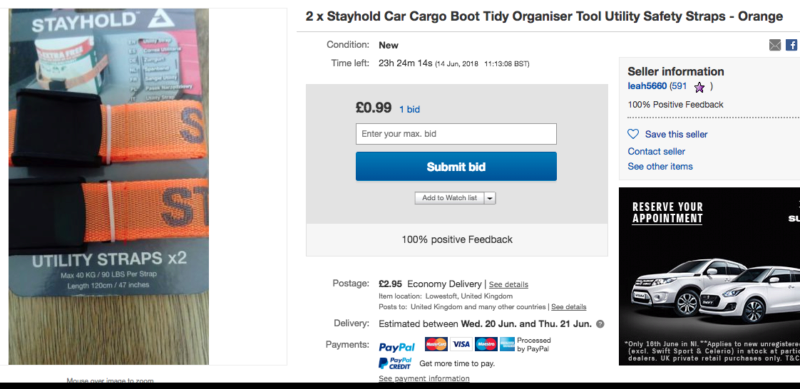Screen dimensions: 800x389
Task: Click the Visa card icon
Action: tap(461, 344)
